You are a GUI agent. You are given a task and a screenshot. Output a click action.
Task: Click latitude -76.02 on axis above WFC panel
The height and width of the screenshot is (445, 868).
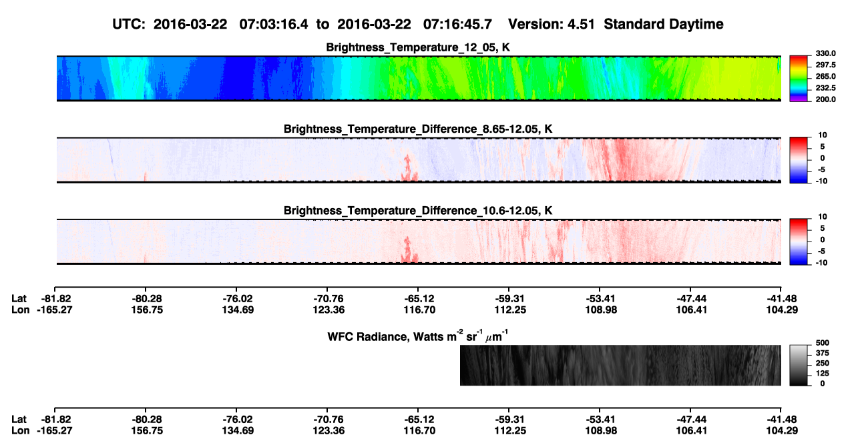coord(238,298)
